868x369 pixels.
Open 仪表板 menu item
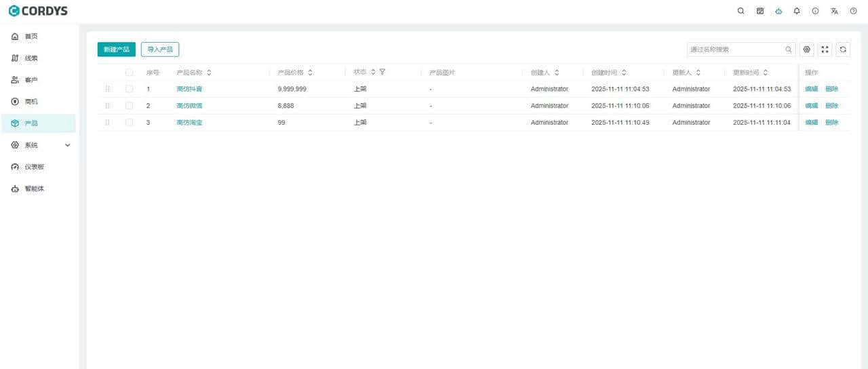point(38,167)
